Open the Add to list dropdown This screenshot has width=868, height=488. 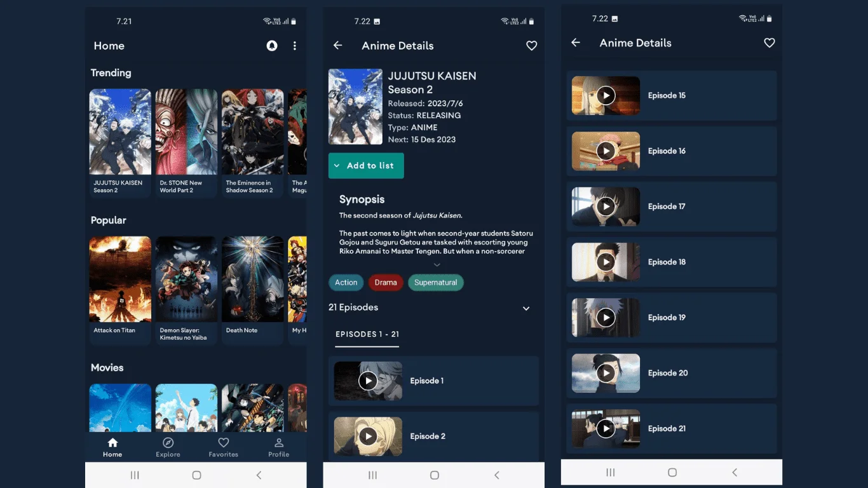[x=366, y=166]
